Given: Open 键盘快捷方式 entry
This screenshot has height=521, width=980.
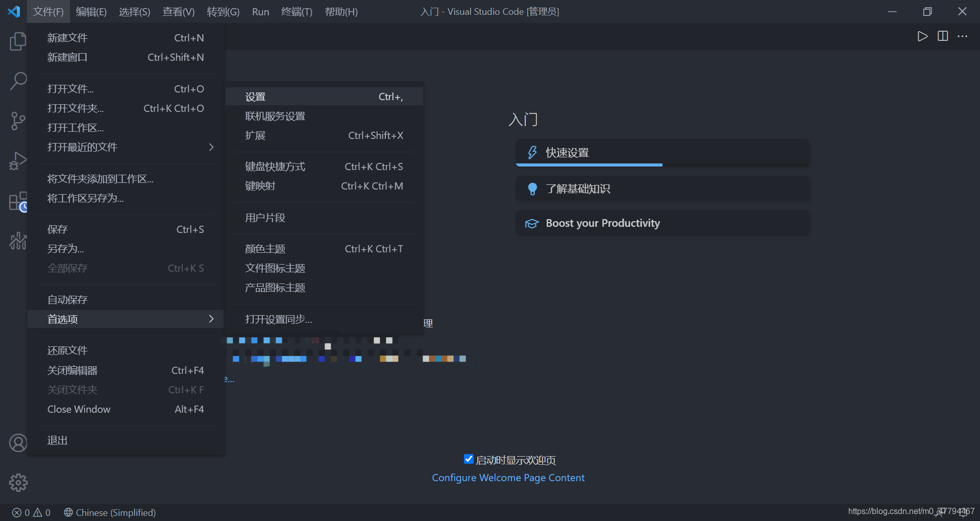Looking at the screenshot, I should pos(324,167).
